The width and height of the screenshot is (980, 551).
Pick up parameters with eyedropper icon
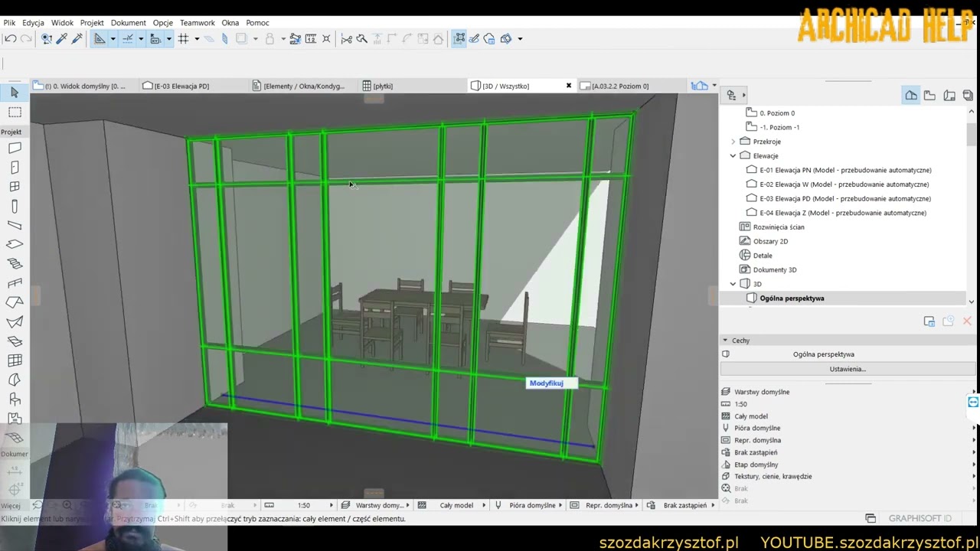coord(62,39)
